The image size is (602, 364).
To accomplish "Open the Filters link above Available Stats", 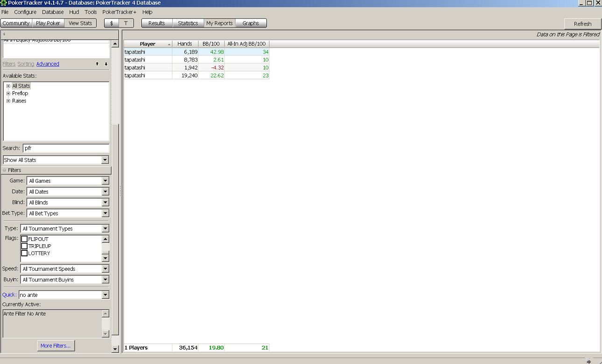I will click(x=9, y=64).
